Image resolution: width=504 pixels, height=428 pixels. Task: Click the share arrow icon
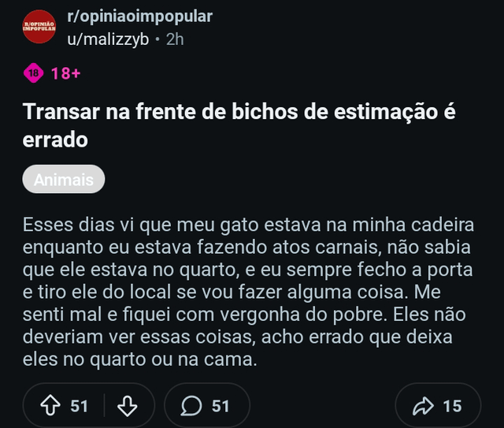tap(423, 406)
